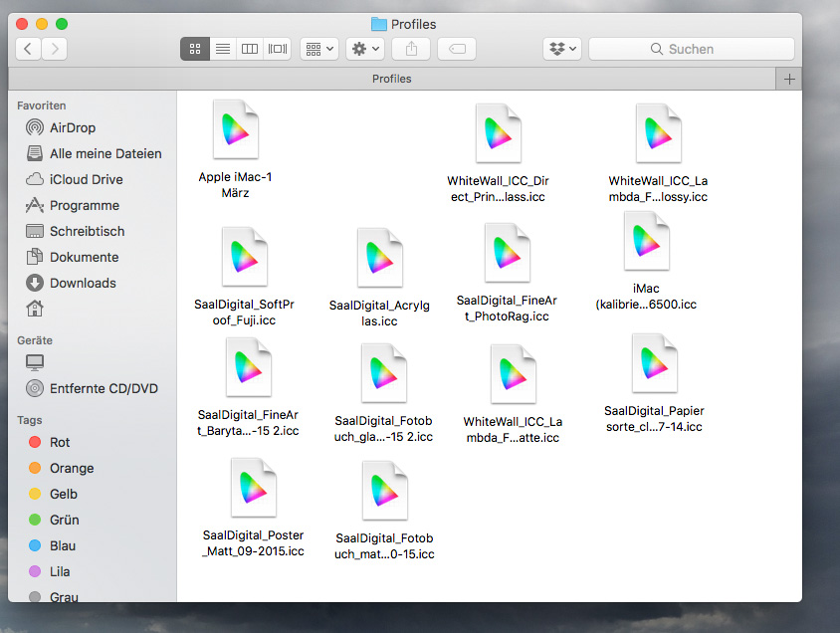Open iCloud Drive in sidebar

point(86,179)
